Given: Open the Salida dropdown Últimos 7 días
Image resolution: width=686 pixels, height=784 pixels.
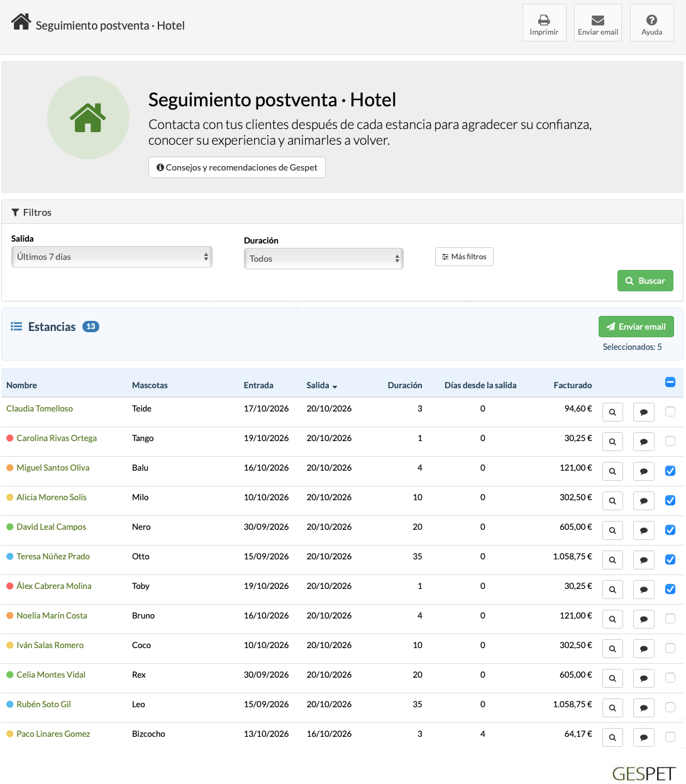Looking at the screenshot, I should click(x=112, y=257).
